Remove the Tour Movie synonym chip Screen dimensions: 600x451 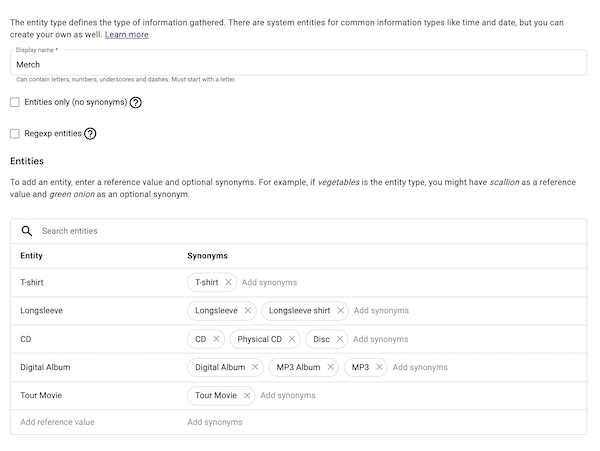click(x=247, y=395)
